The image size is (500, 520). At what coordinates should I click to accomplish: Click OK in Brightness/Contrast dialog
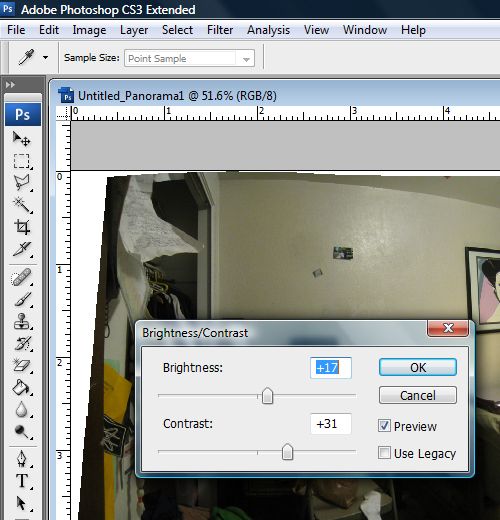pos(418,367)
